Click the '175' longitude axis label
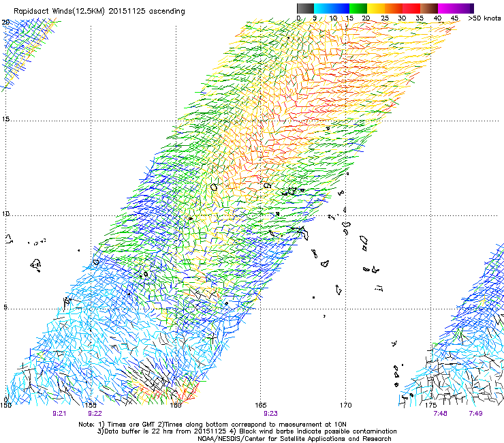This screenshot has height=443, width=504. point(430,405)
